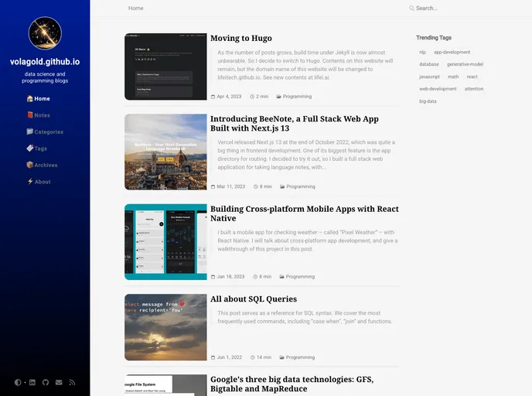
Task: Open the RSS feed icon
Action: [72, 382]
